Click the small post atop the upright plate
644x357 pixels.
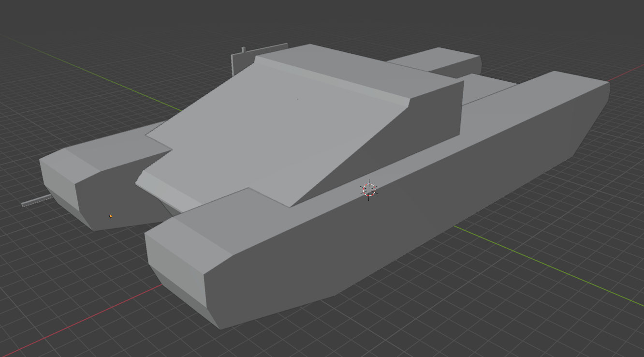(x=244, y=50)
